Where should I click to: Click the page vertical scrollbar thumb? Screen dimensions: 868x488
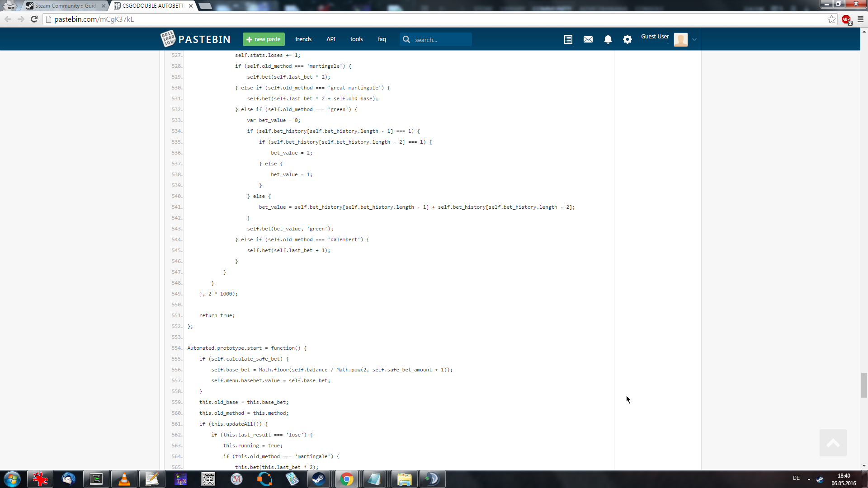pyautogui.click(x=864, y=385)
